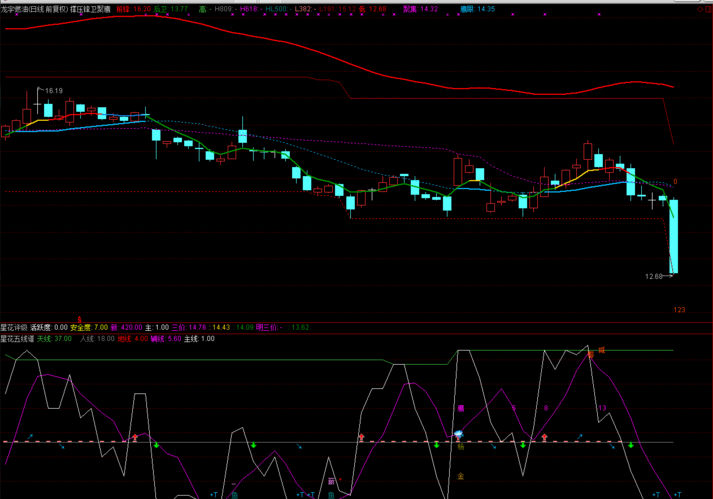Click the large final cyan candlestick

[x=673, y=237]
